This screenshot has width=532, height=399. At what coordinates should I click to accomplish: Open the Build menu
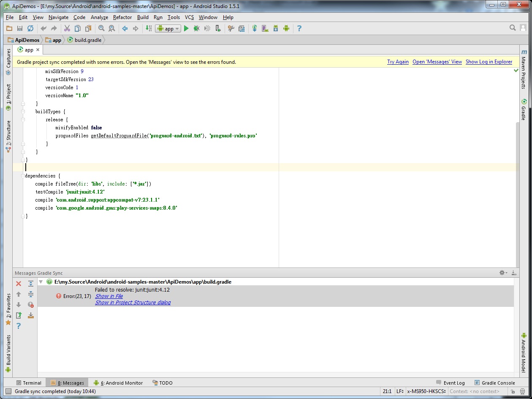coord(143,17)
